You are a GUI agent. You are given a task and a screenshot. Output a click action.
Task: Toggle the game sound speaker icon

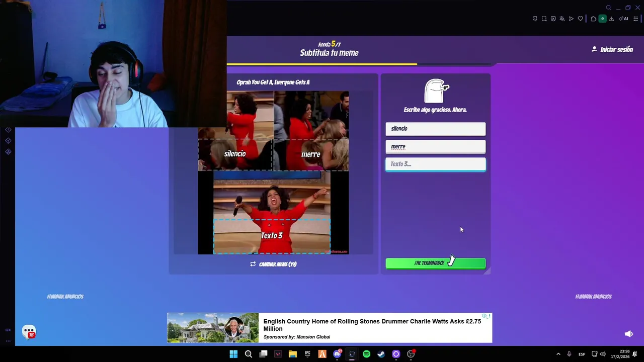pos(628,334)
